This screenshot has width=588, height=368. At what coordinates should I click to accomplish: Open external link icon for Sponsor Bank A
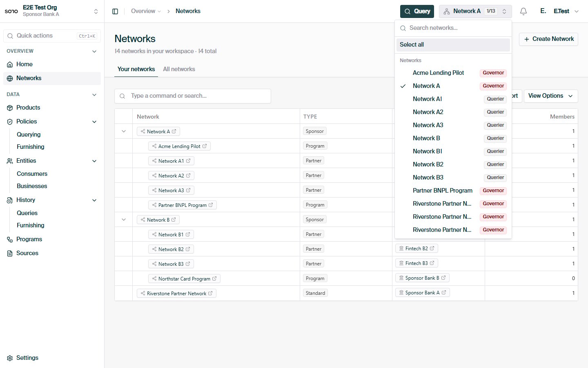(x=444, y=293)
